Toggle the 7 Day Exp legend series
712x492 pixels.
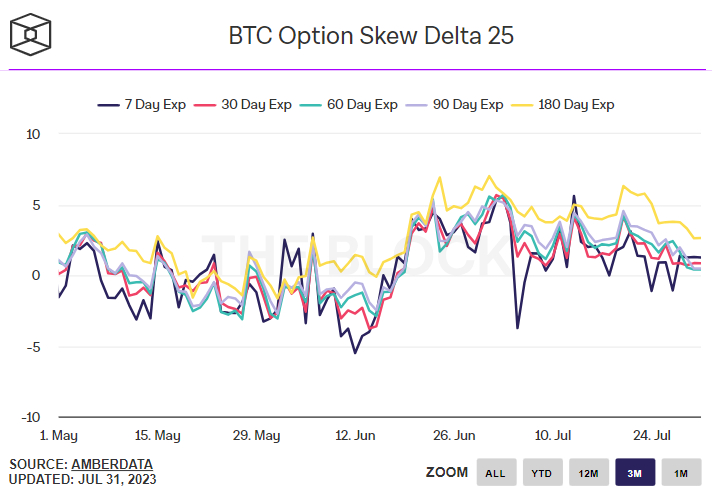[142, 104]
